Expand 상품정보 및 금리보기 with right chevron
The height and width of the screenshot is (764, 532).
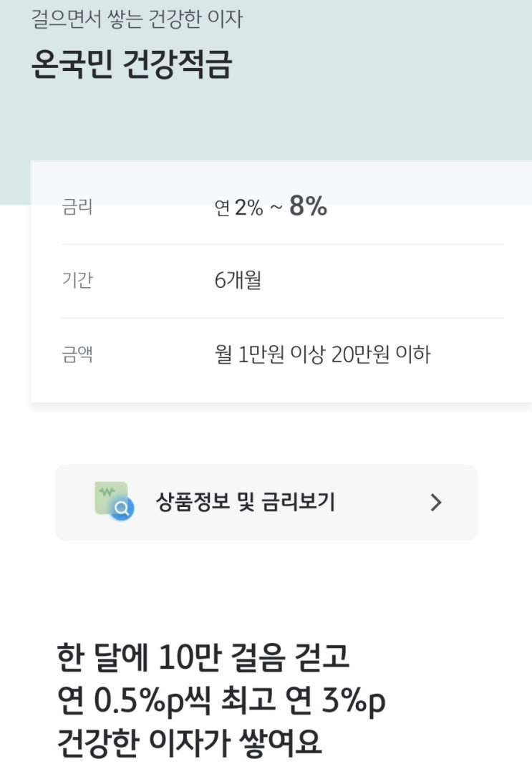[x=436, y=503]
